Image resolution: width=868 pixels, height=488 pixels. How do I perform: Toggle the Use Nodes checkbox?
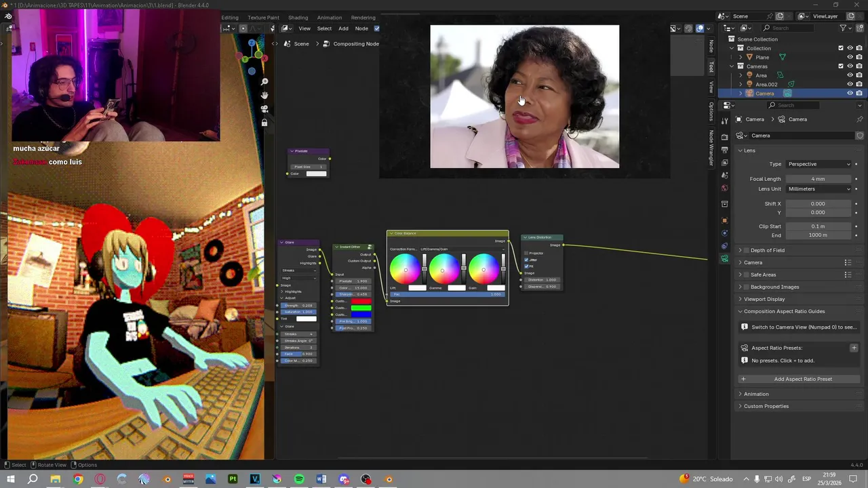click(x=377, y=28)
